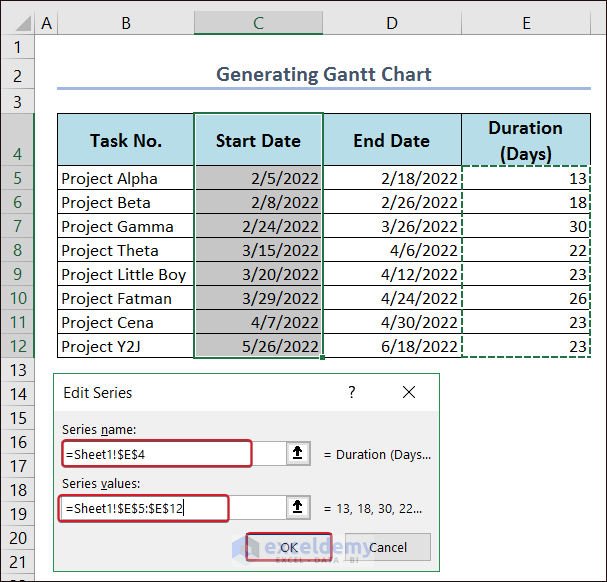Screen dimensions: 607x582
Task: Open Edit Series help question mark
Action: (352, 392)
